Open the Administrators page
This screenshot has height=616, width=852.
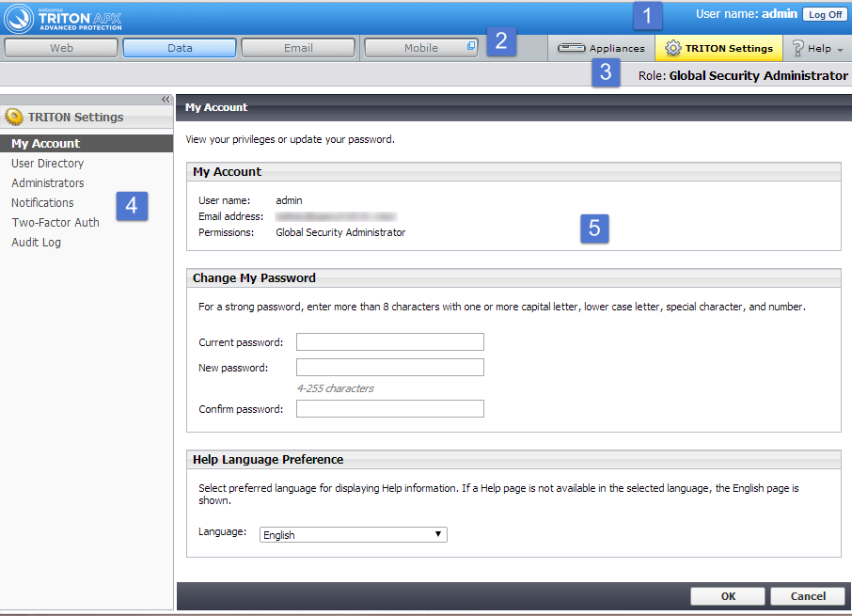48,183
